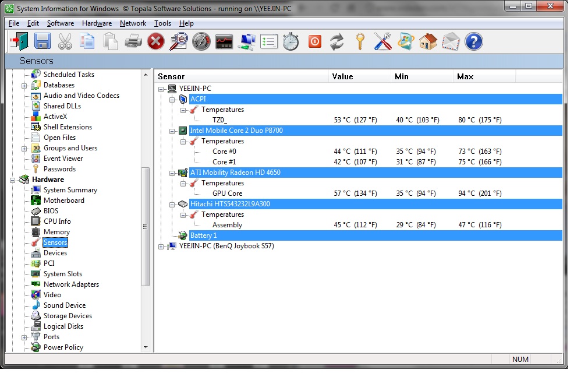Collapse the ACPI sensor group
This screenshot has height=380, width=588.
[x=172, y=100]
